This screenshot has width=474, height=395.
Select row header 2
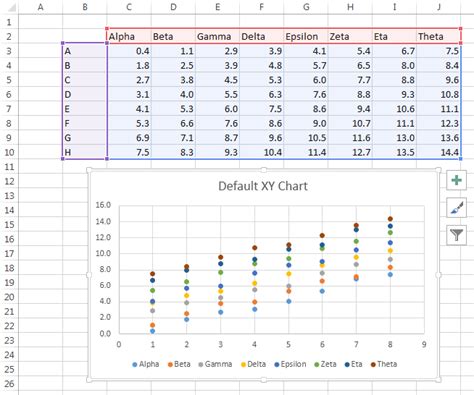point(9,36)
